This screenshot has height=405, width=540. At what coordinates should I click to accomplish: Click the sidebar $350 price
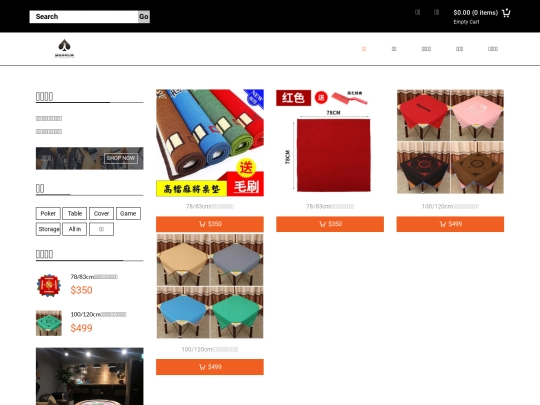(x=81, y=290)
